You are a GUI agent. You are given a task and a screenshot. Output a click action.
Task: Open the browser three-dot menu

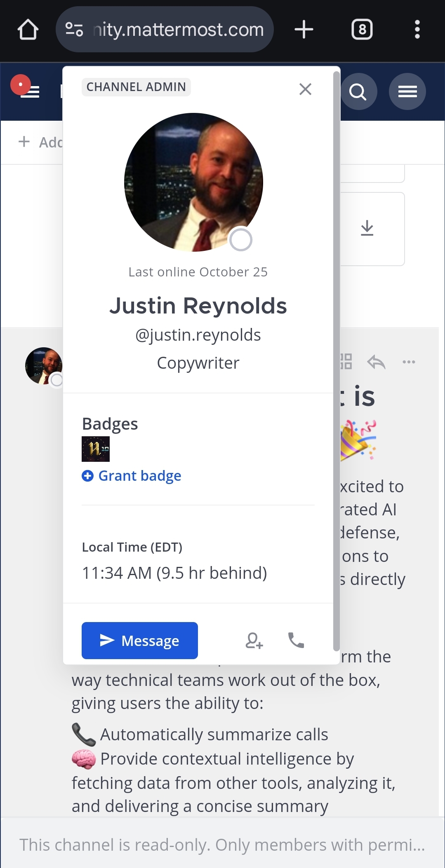click(417, 30)
